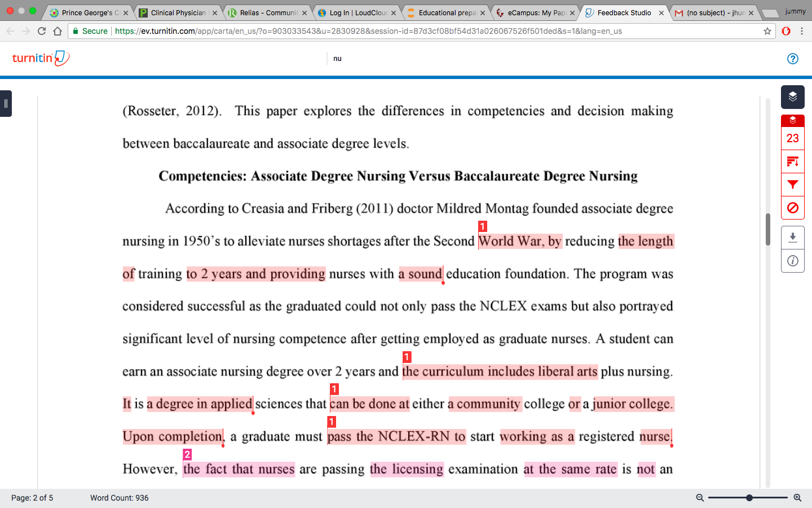Close the (no subject) Gmail tab

[751, 12]
